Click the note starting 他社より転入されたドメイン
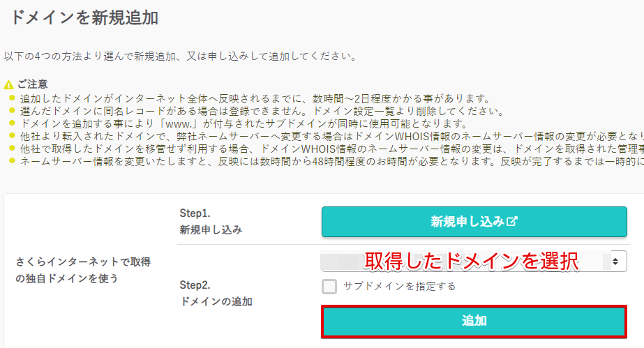Image resolution: width=644 pixels, height=348 pixels. click(332, 136)
